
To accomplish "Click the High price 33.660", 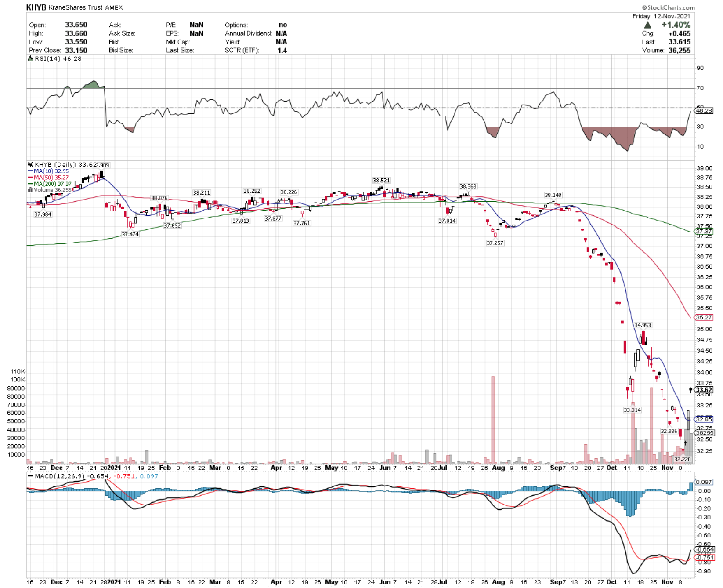I will click(x=76, y=33).
